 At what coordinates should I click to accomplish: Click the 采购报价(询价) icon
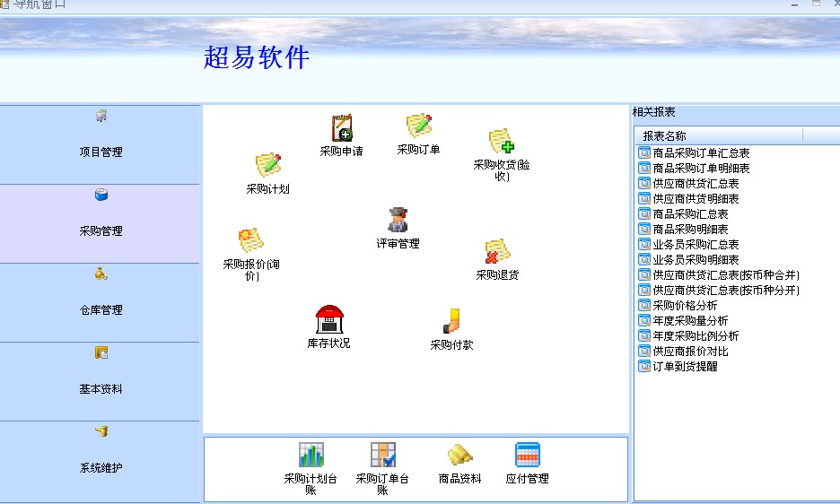click(x=251, y=241)
